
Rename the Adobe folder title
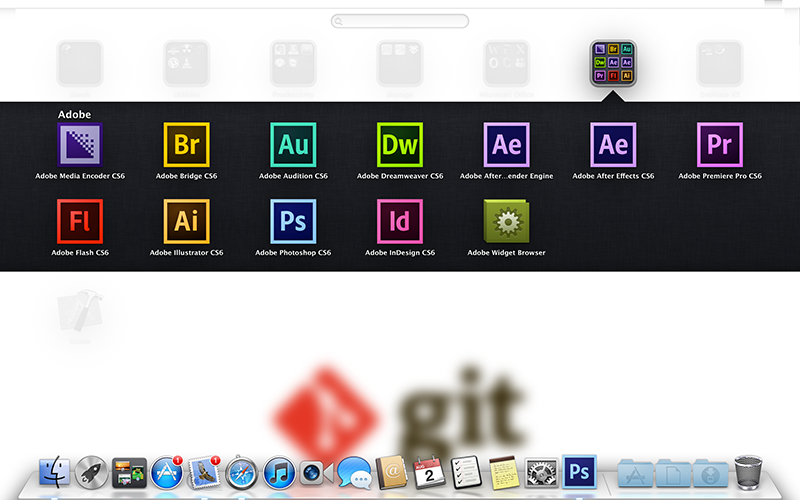(74, 114)
